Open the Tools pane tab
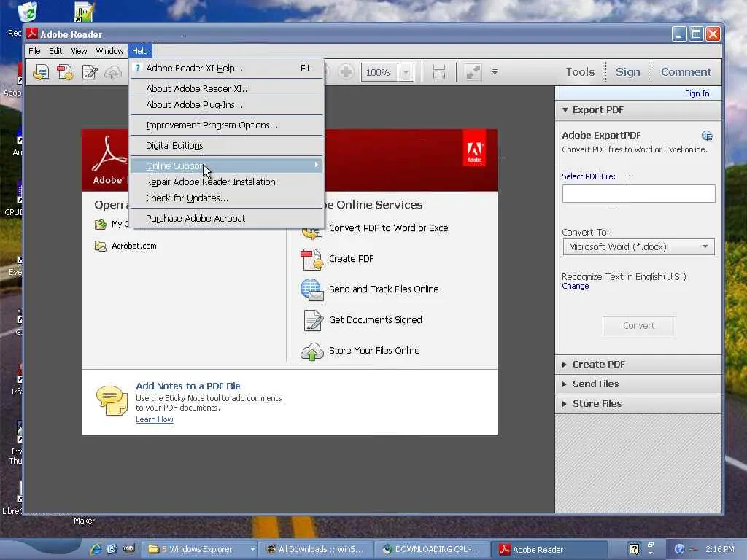Viewport: 747px width, 560px height. (580, 72)
